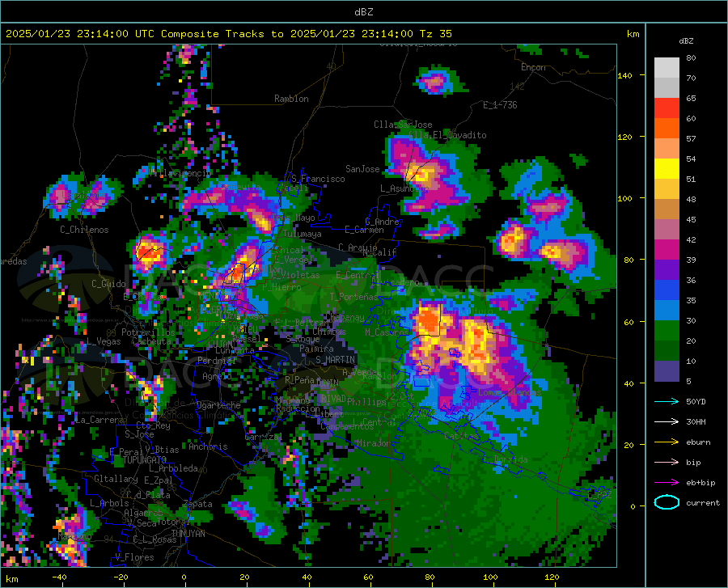Select the E_1-736 map label
The image size is (728, 588).
pos(500,105)
